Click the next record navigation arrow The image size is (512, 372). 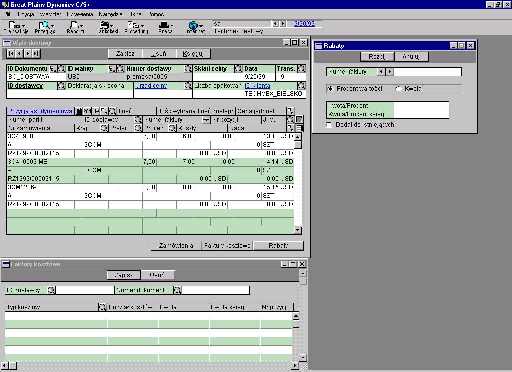point(28,53)
